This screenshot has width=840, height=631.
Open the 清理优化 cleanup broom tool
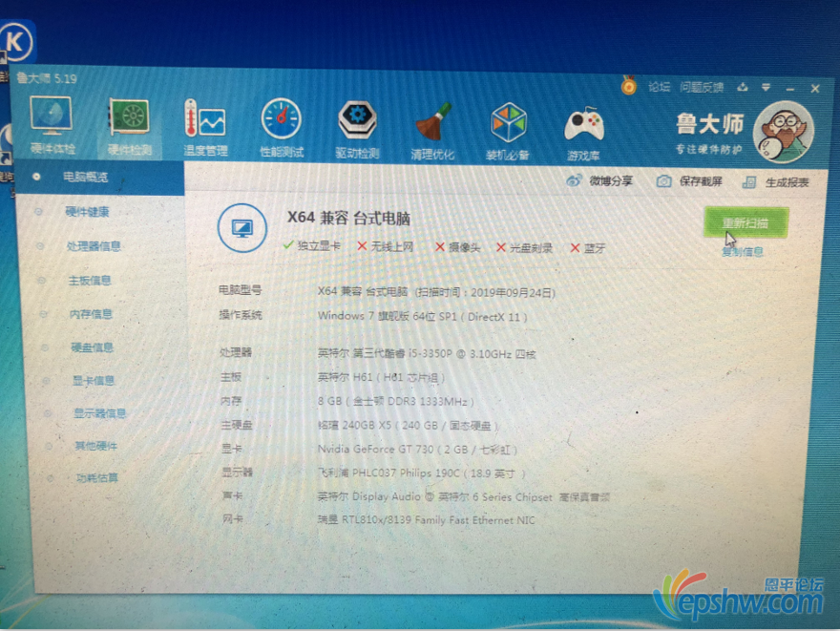coord(432,131)
